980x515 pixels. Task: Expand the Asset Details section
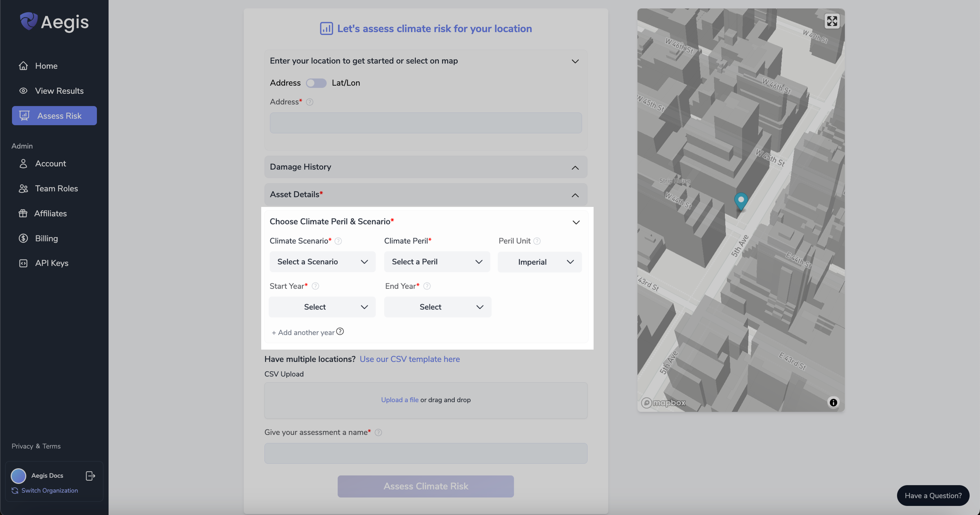[x=575, y=195]
